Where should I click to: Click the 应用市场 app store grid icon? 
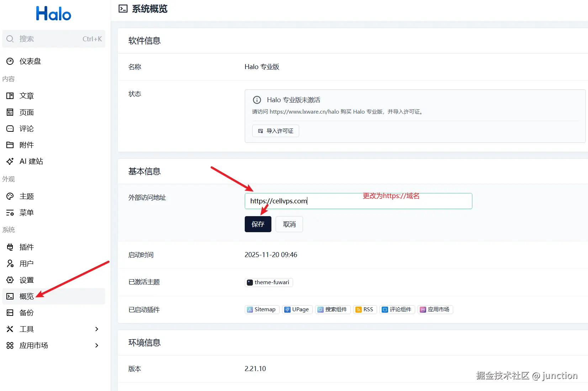10,345
